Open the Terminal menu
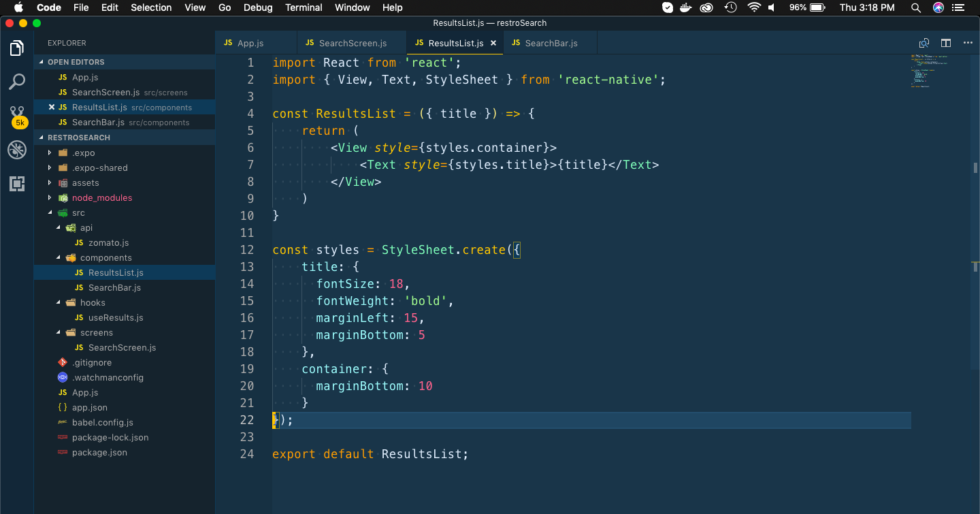The image size is (980, 514). point(304,7)
